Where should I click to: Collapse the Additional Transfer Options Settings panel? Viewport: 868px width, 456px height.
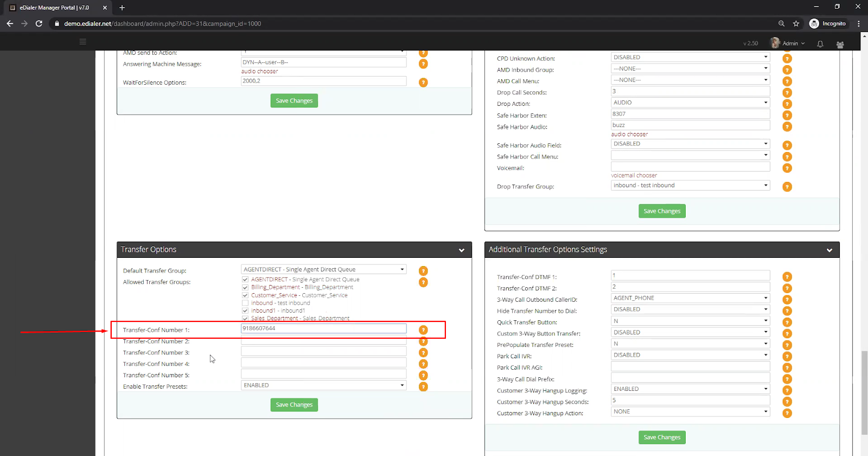pos(829,250)
